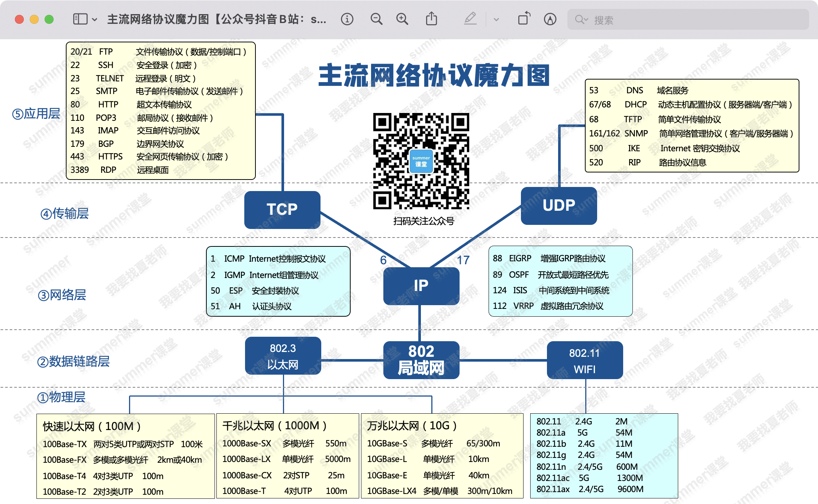Click the IP box in diagram

tap(421, 285)
